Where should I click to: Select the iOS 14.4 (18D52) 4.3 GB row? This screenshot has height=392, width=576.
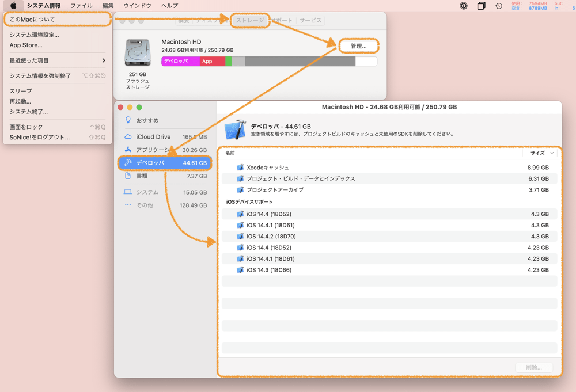coord(389,214)
